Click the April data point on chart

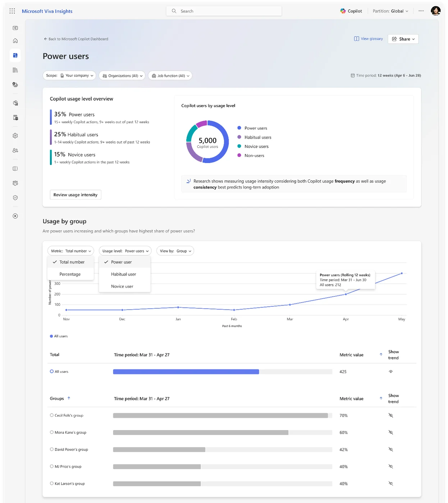pos(346,294)
